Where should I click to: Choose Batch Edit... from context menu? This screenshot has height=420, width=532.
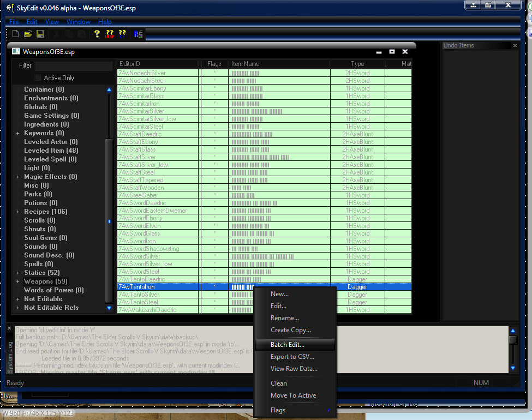pos(295,345)
